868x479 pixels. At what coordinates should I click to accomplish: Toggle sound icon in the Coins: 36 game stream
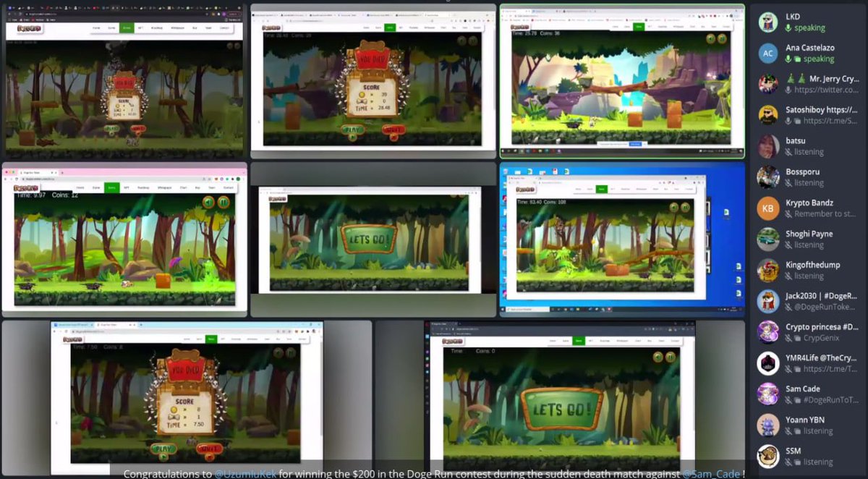(710, 39)
